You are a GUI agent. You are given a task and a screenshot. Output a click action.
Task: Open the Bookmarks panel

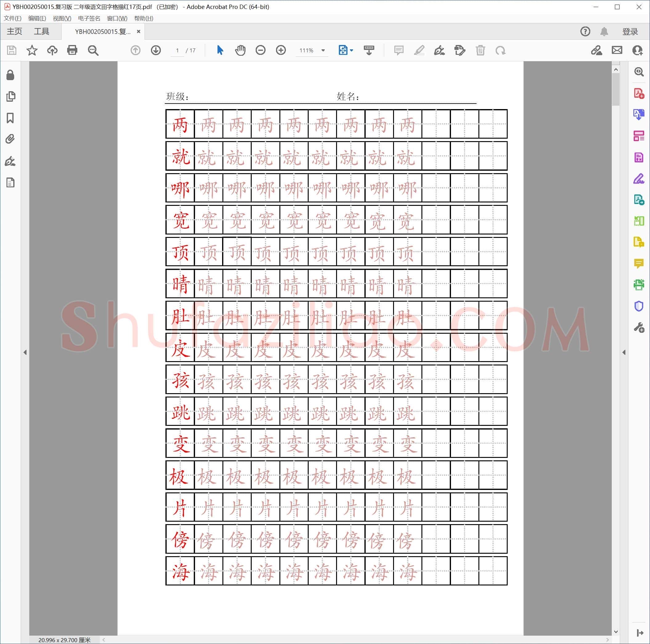(10, 118)
